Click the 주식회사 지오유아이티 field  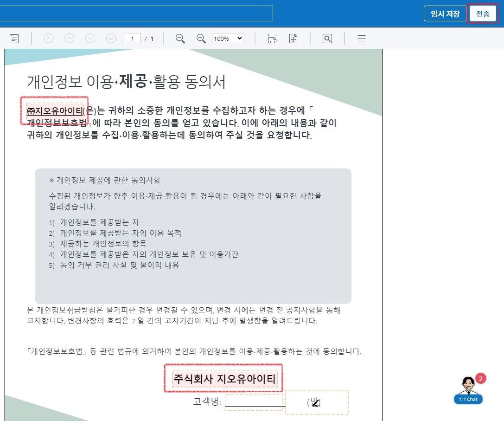224,378
